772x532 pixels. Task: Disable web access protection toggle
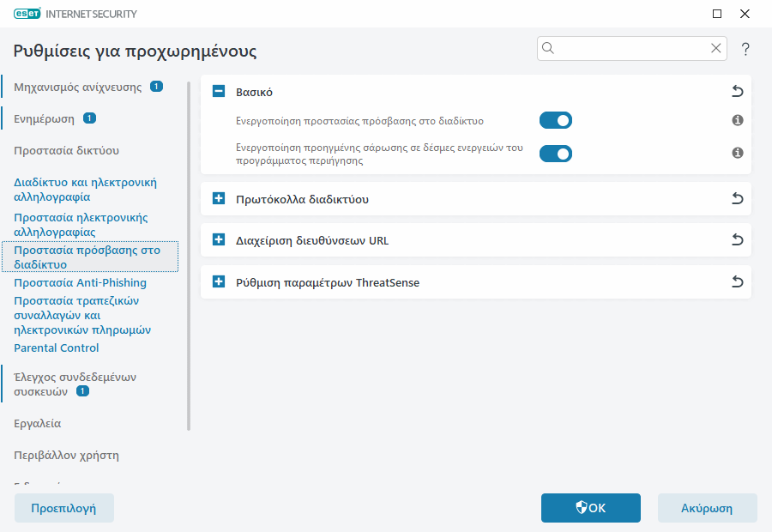click(x=556, y=120)
